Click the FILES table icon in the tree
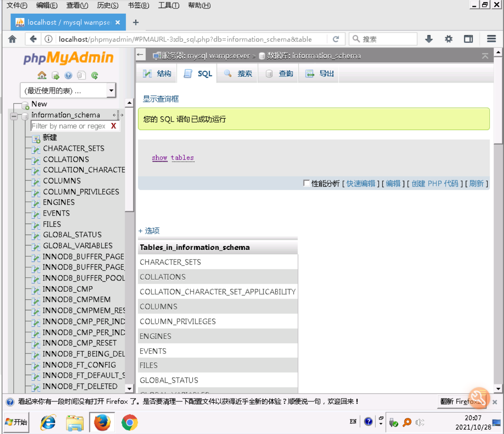 pyautogui.click(x=36, y=225)
